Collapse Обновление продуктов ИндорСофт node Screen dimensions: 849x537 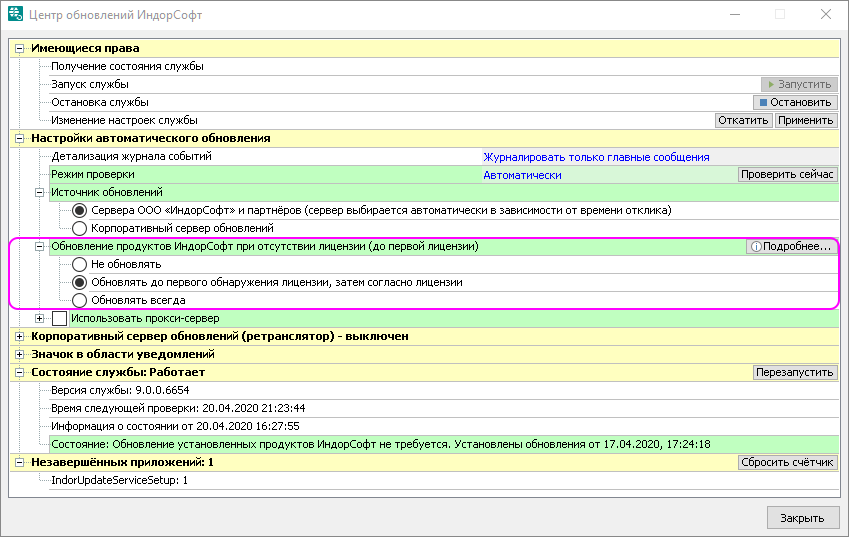[x=40, y=247]
